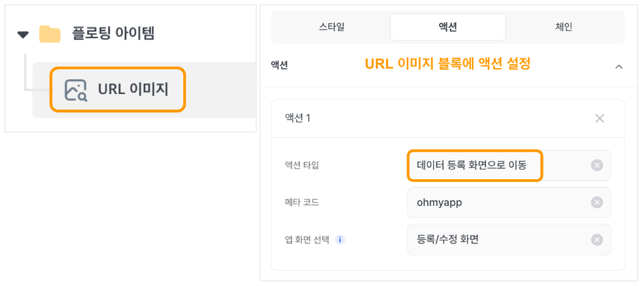Click the yellow 플로팅 아이템 folder icon
The width and height of the screenshot is (644, 286).
50,34
